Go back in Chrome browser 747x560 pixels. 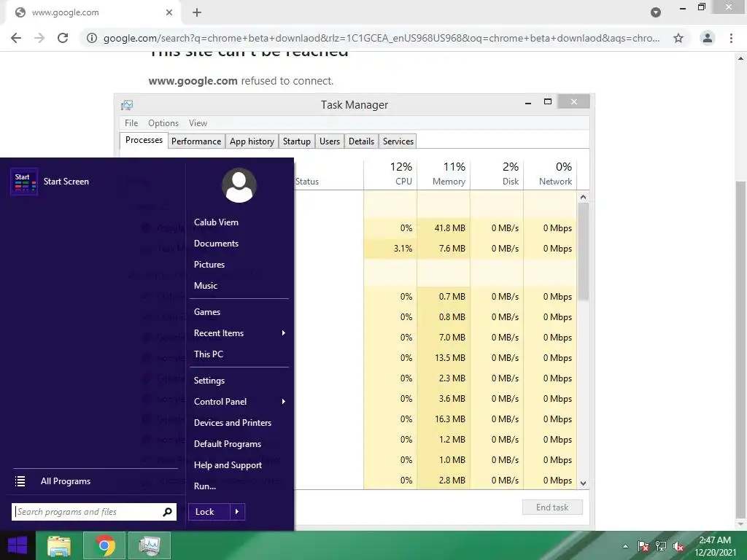click(x=16, y=38)
